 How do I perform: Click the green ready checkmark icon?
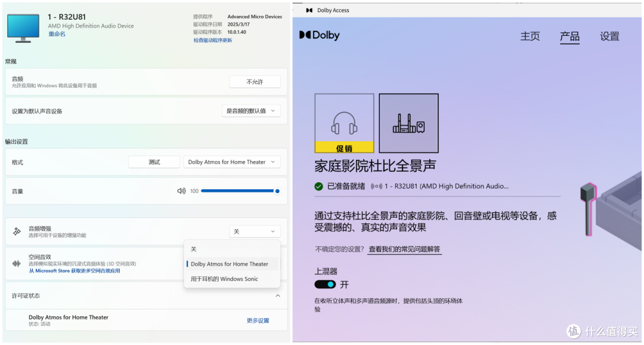(318, 186)
